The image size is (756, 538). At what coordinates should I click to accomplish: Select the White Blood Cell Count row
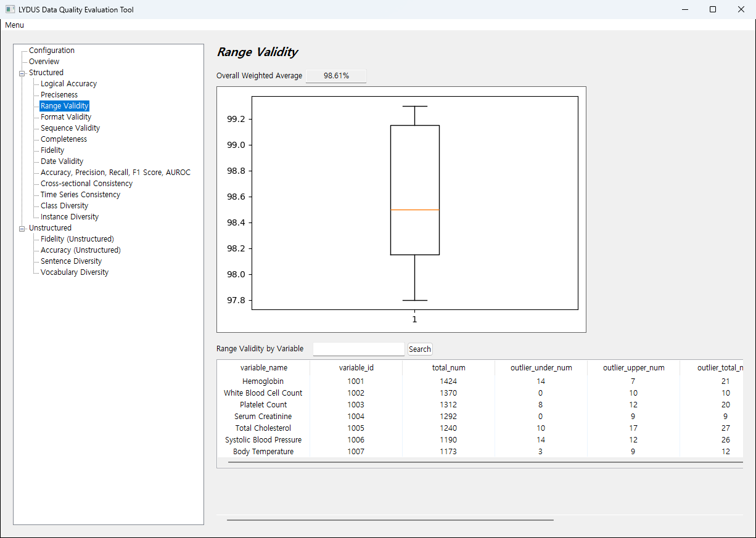(480, 393)
